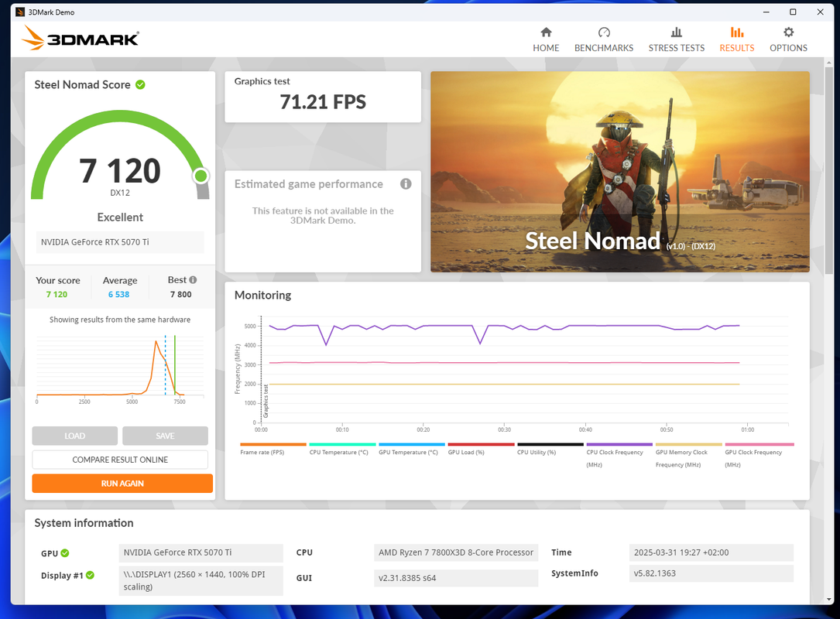
Task: Open the OPTIONS tab
Action: 788,39
